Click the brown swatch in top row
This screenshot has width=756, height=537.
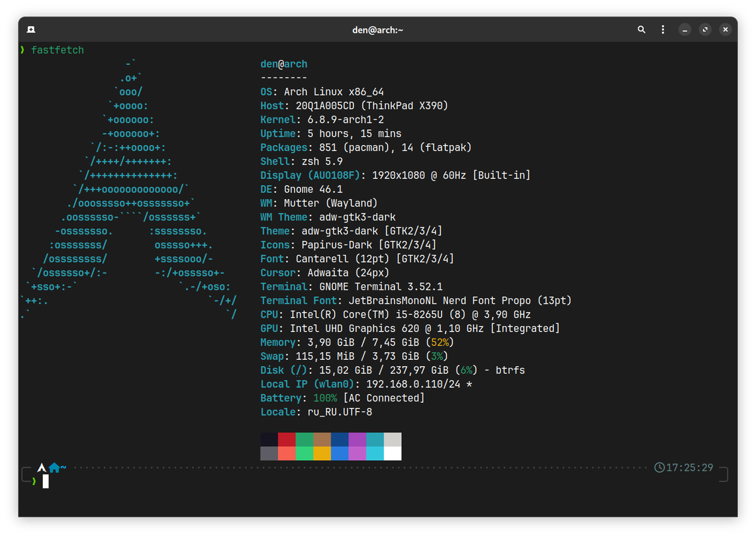tap(322, 439)
